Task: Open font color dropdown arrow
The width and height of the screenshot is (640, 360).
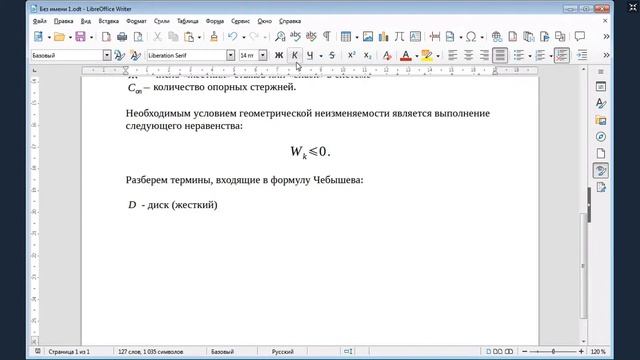Action: pos(417,56)
